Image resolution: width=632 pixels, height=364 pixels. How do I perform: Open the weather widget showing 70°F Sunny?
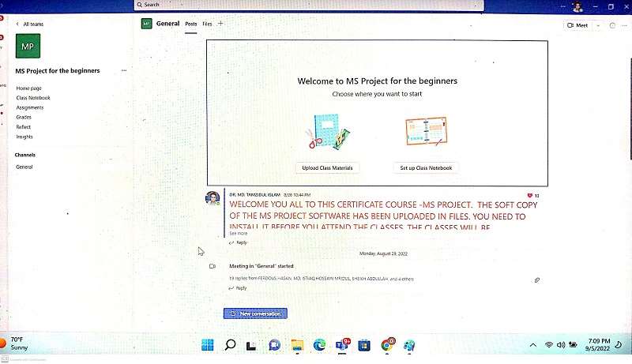tap(14, 343)
